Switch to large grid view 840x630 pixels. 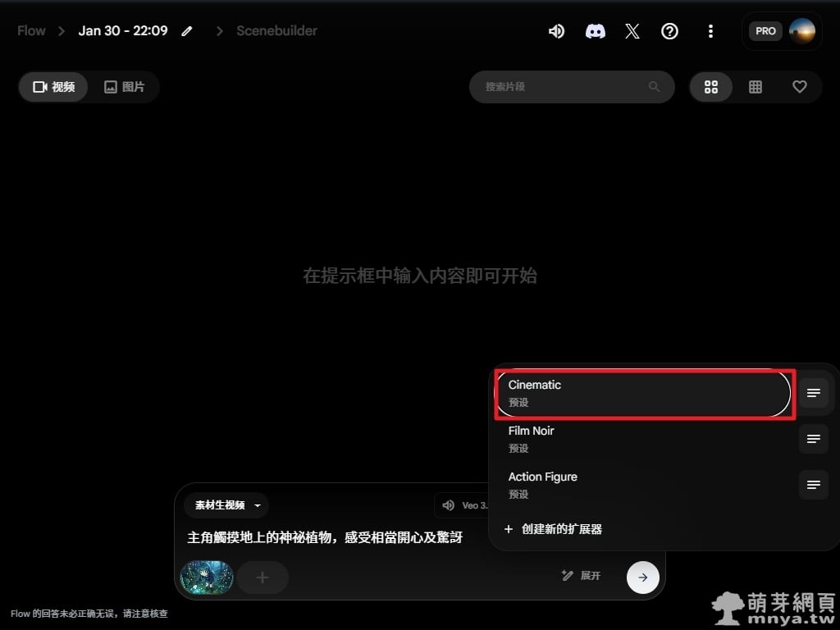(x=711, y=87)
